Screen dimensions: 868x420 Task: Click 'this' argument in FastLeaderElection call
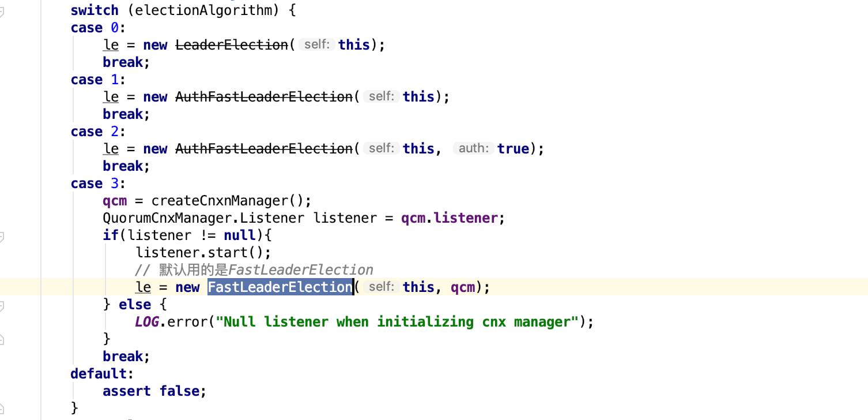[x=418, y=287]
